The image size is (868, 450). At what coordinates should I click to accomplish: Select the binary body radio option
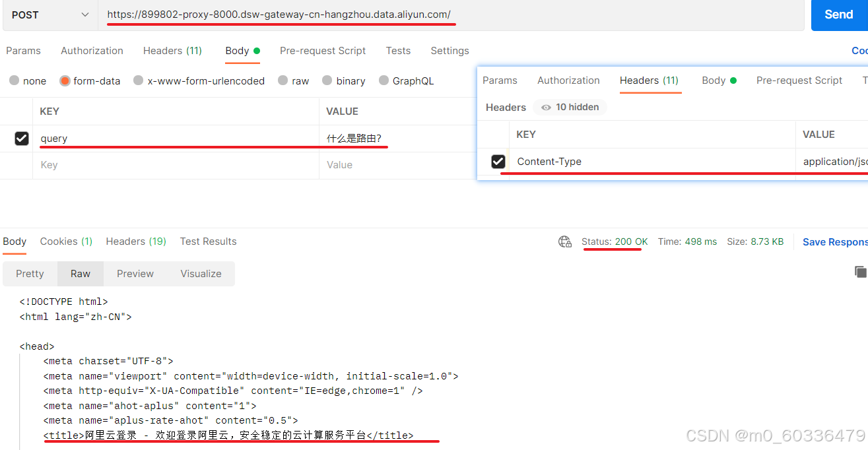coord(327,80)
